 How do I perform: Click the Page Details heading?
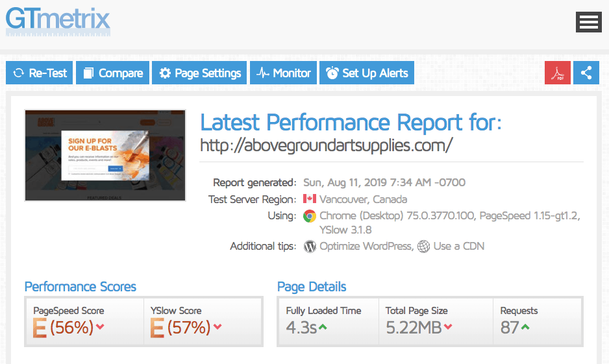click(312, 287)
